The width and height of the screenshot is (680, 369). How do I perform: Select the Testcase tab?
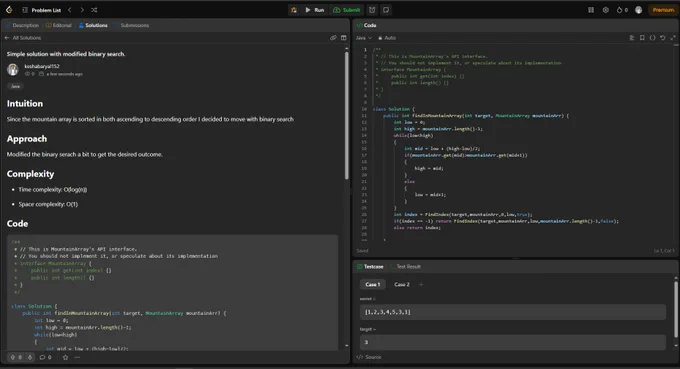coord(370,266)
